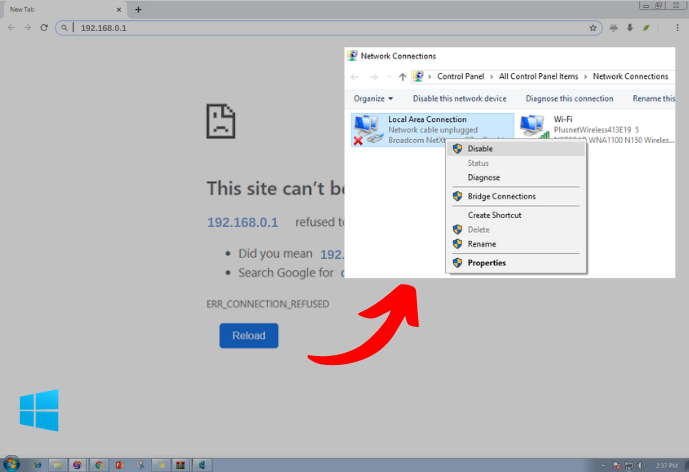Select the Local Area Connection adapter
Viewport: 689px width, 472px height.
pyautogui.click(x=432, y=130)
